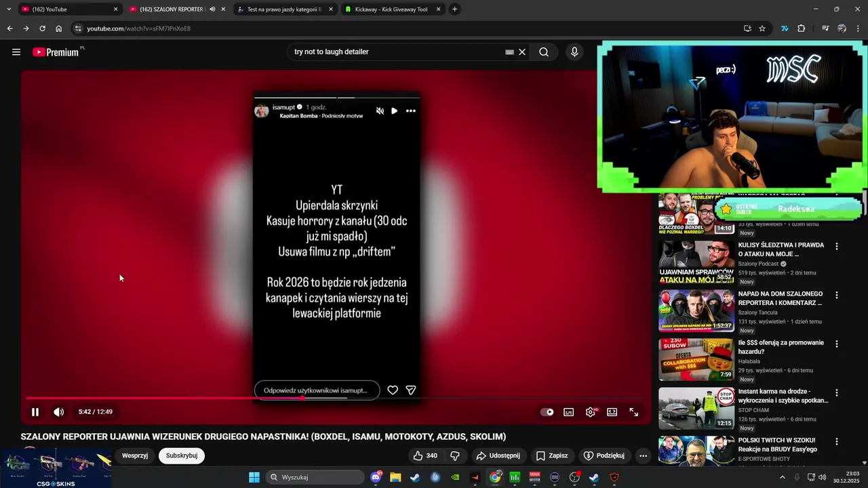Open OBS Studio from the taskbar
The width and height of the screenshot is (868, 488).
(575, 477)
